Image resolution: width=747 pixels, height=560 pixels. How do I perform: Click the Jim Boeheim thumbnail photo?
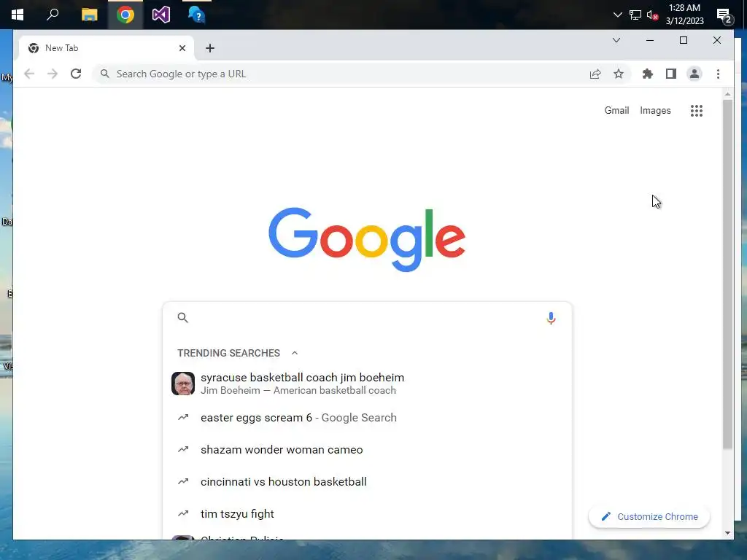pyautogui.click(x=183, y=384)
